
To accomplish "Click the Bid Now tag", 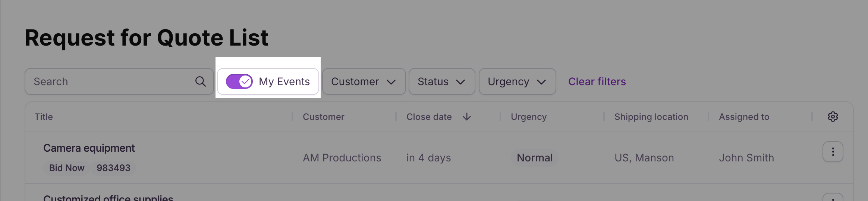I will click(67, 168).
